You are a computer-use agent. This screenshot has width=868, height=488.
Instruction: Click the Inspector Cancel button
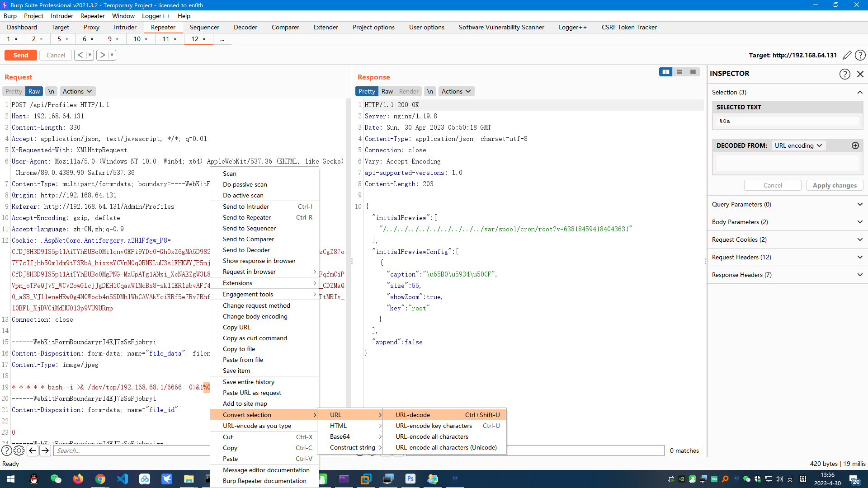coord(773,185)
